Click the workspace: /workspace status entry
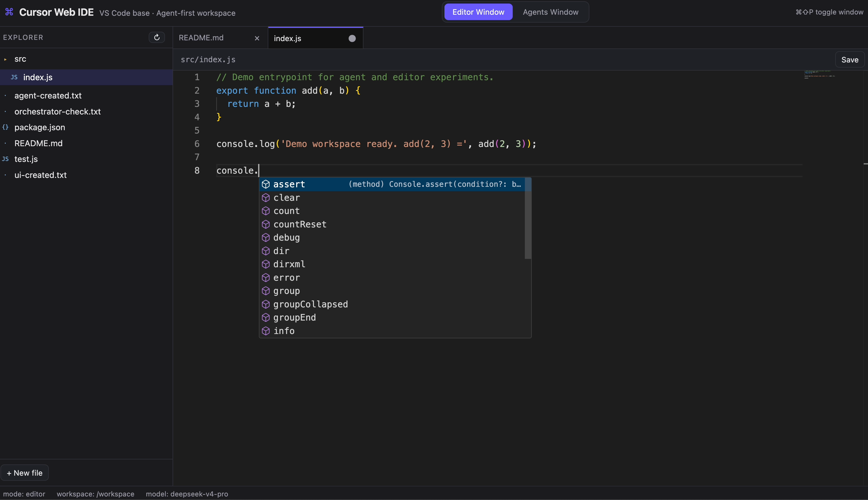 point(95,494)
